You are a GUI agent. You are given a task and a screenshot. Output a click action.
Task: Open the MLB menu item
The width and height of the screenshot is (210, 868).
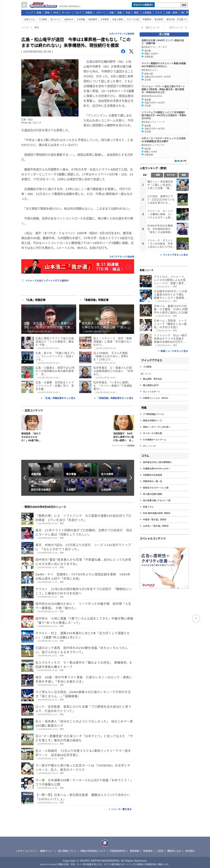(56, 12)
